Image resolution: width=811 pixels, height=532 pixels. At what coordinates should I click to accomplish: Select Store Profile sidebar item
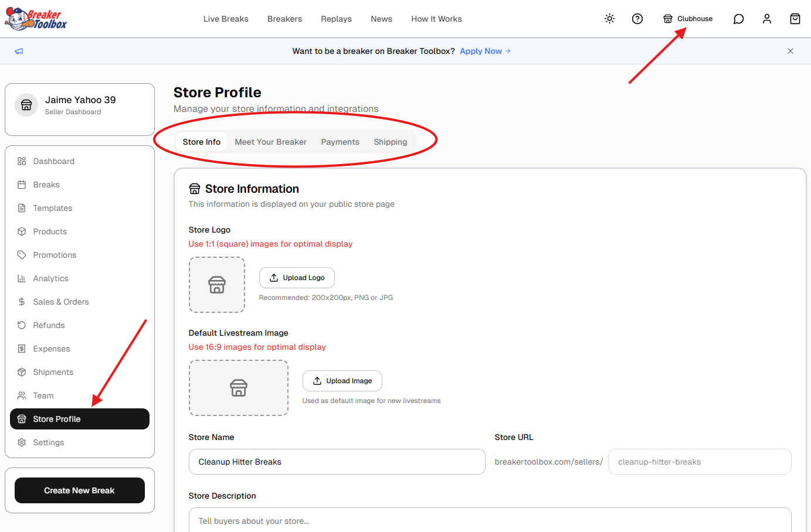pyautogui.click(x=80, y=419)
